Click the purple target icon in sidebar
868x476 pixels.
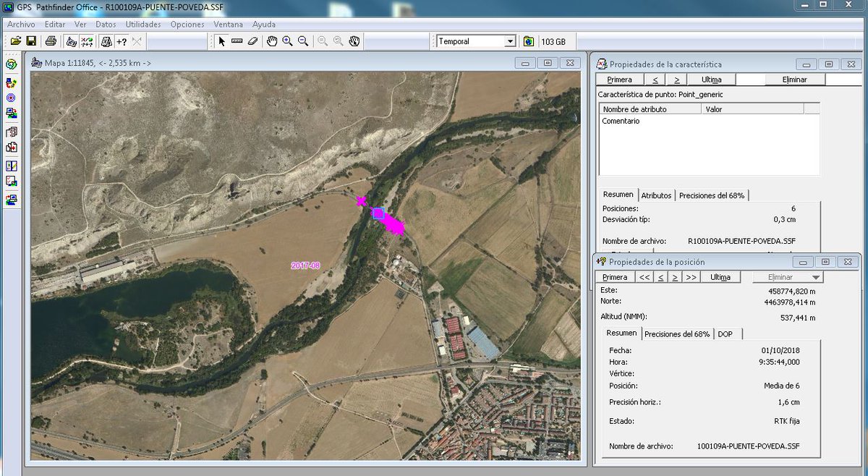coord(11,98)
